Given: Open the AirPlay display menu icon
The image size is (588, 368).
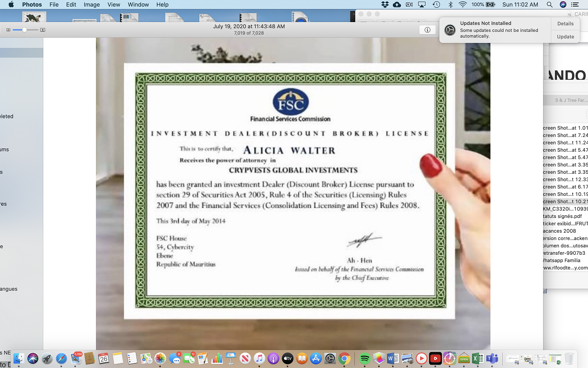Looking at the screenshot, I should coord(422,4).
